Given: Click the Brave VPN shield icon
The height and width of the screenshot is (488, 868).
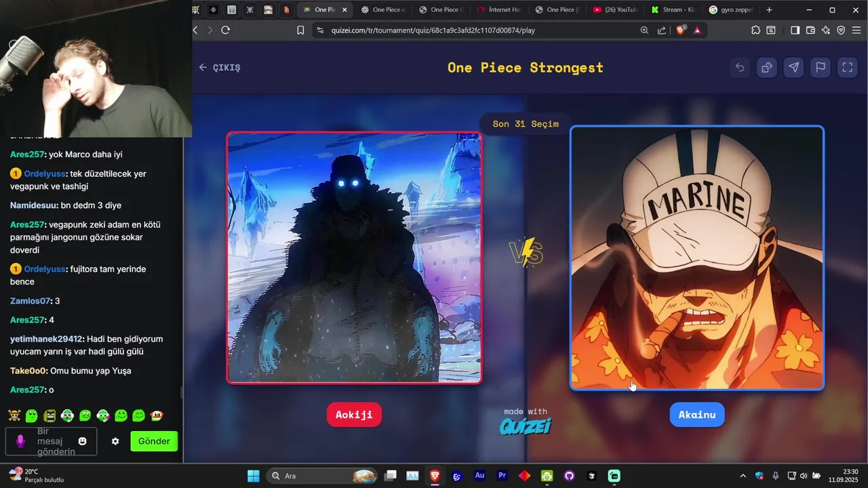Looking at the screenshot, I should pyautogui.click(x=841, y=30).
